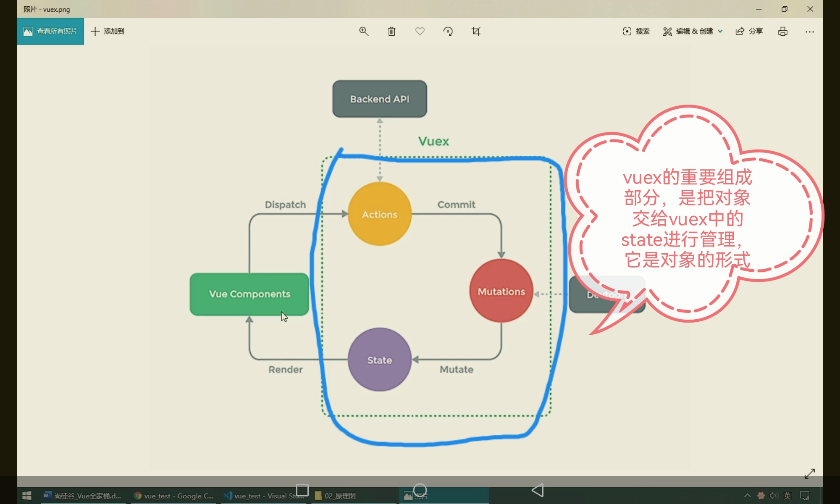Click the zoom magnifier icon
840x504 pixels.
point(364,31)
